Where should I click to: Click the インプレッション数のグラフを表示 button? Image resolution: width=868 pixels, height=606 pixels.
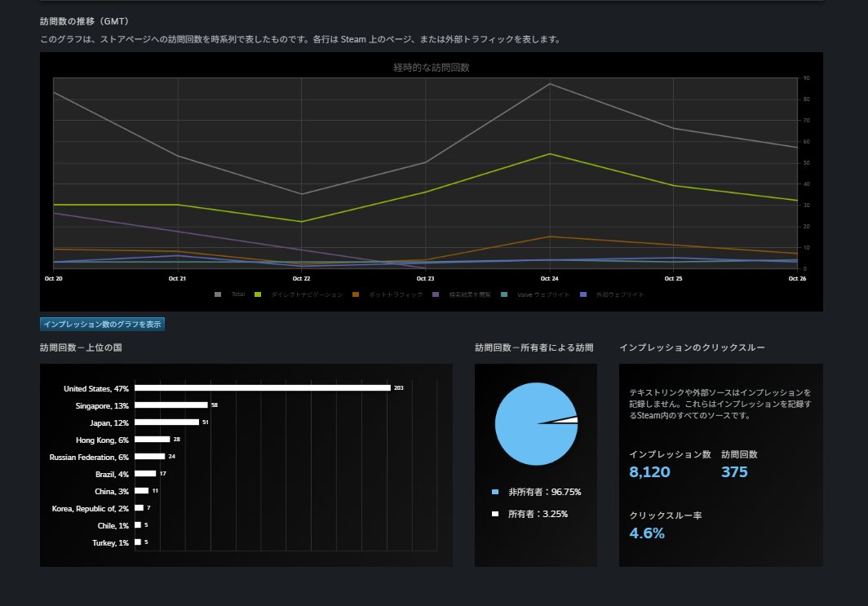(x=103, y=325)
